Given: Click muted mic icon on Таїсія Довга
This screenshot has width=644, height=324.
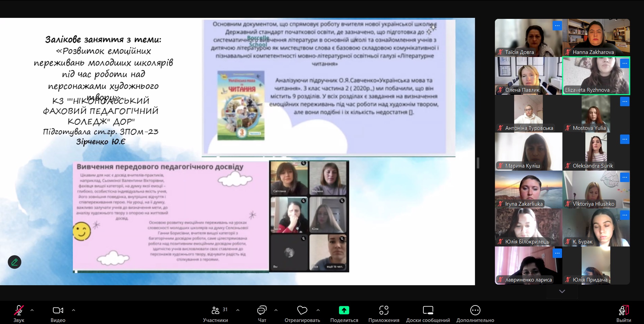Looking at the screenshot, I should 500,52.
